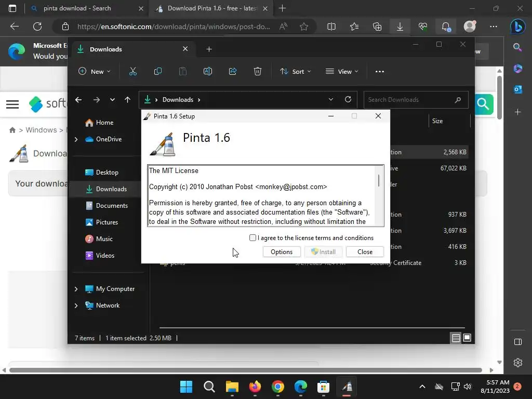Open Softonic hamburger menu
The width and height of the screenshot is (532, 399).
(x=12, y=104)
